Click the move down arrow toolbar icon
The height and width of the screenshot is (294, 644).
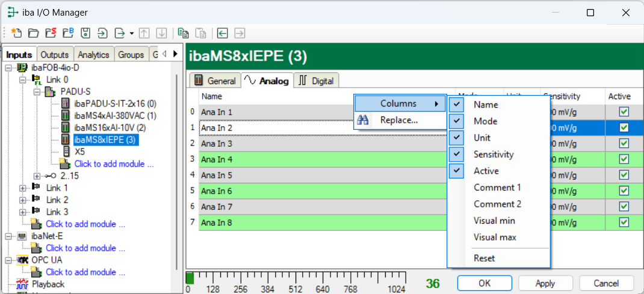click(x=161, y=33)
